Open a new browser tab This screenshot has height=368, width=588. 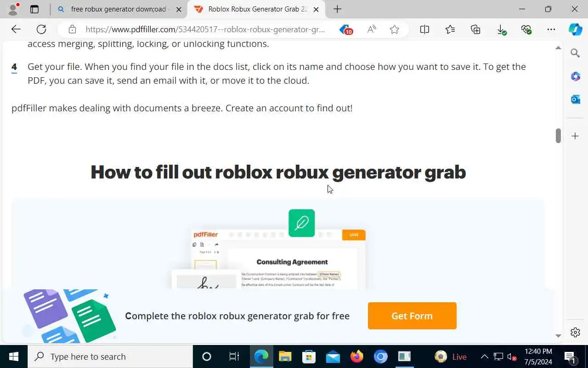pos(337,9)
